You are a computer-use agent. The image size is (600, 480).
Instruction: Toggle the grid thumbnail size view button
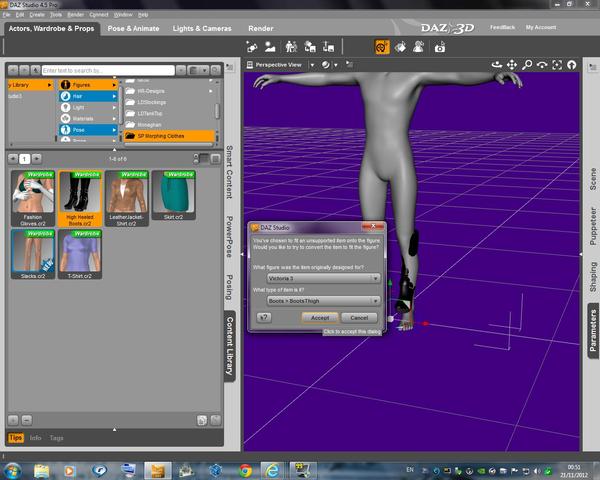(204, 158)
